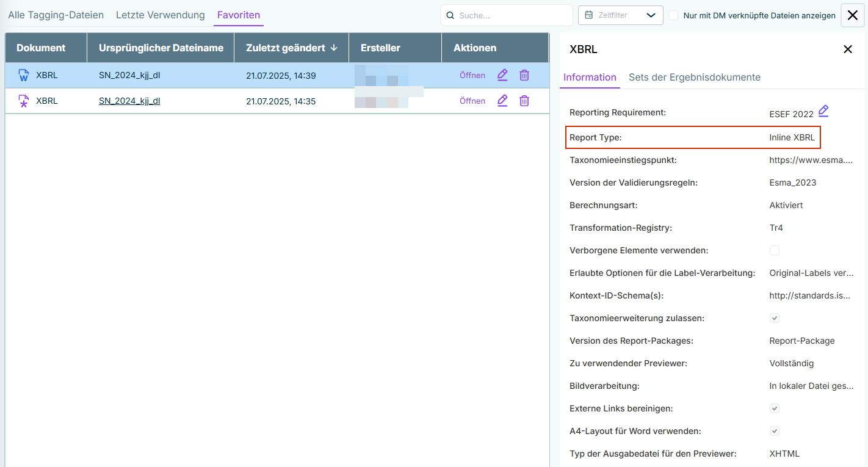Enable Nur mit DM verknüpfte Dateien anzeigen
This screenshot has width=868, height=467.
click(x=673, y=15)
